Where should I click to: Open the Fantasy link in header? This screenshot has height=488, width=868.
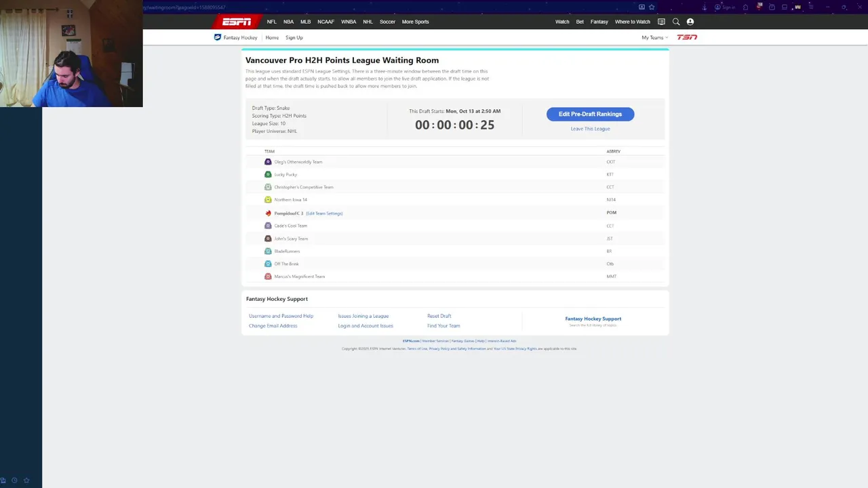click(599, 22)
